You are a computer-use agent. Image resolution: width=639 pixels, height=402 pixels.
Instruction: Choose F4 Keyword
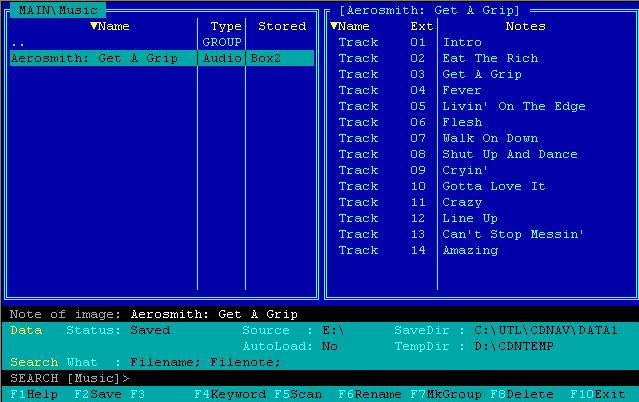click(230, 394)
